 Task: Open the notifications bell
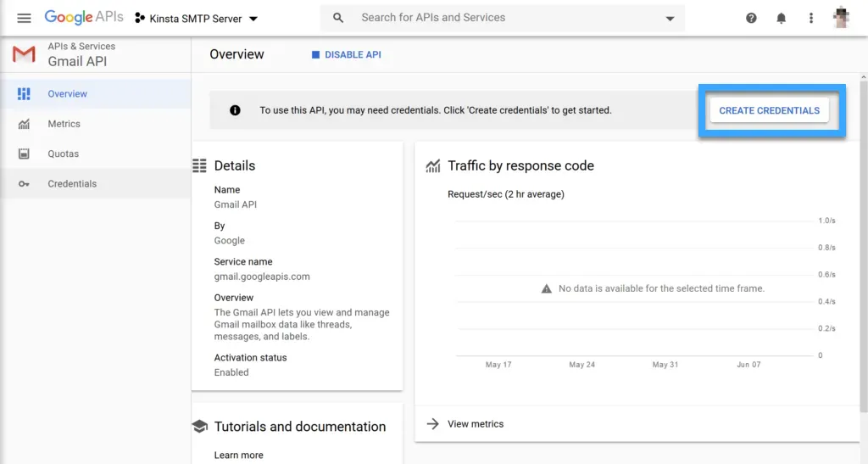[781, 19]
